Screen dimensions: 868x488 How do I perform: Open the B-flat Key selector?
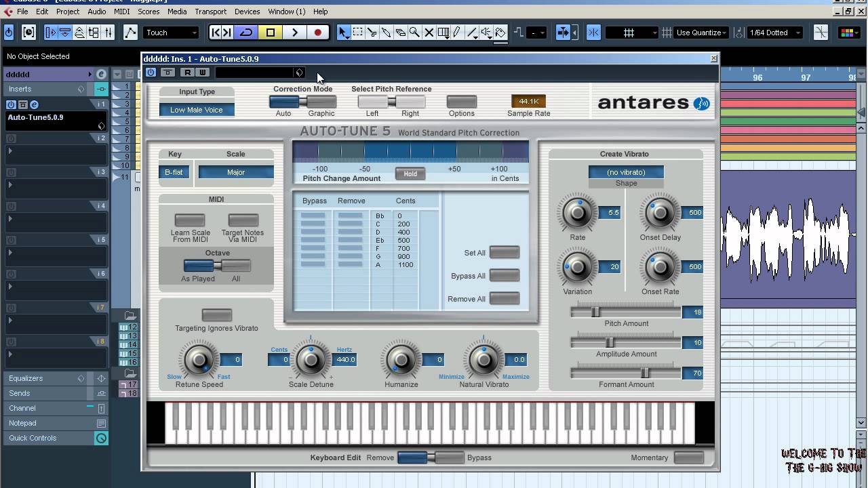click(174, 172)
